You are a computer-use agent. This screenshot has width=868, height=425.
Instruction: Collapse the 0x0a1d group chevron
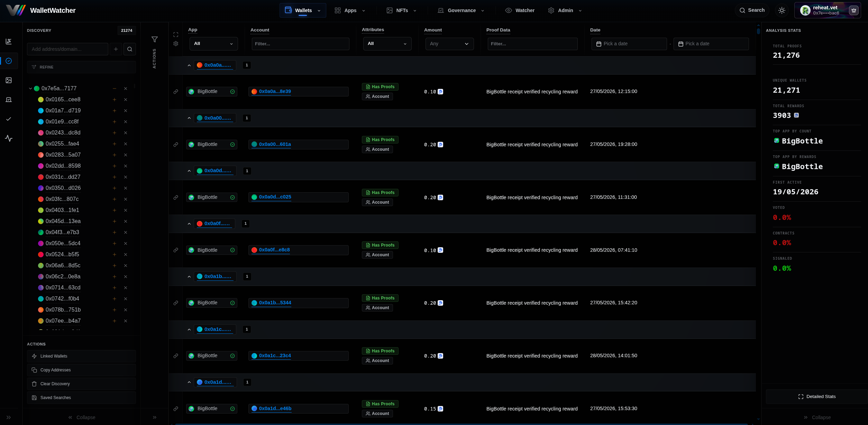coord(189,382)
